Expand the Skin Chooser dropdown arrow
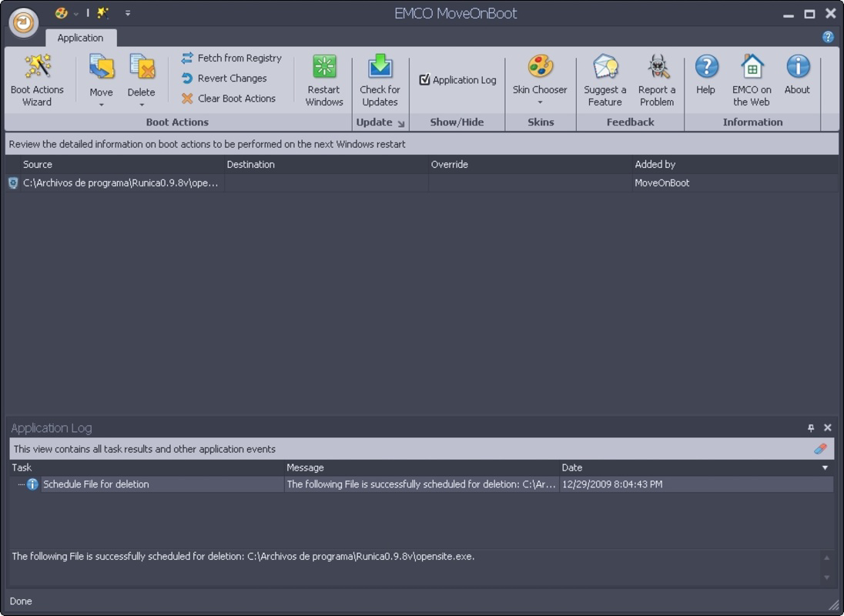844x616 pixels. [540, 102]
